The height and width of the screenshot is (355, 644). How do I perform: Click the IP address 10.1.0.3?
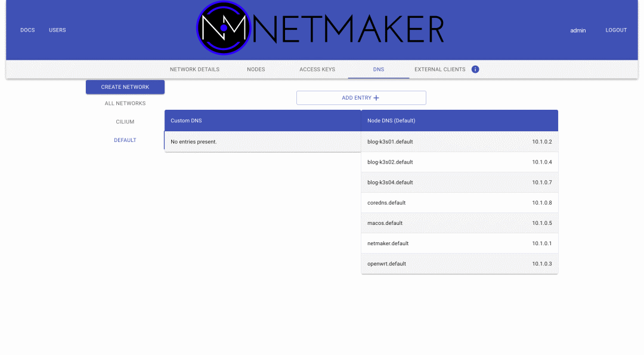coord(542,264)
